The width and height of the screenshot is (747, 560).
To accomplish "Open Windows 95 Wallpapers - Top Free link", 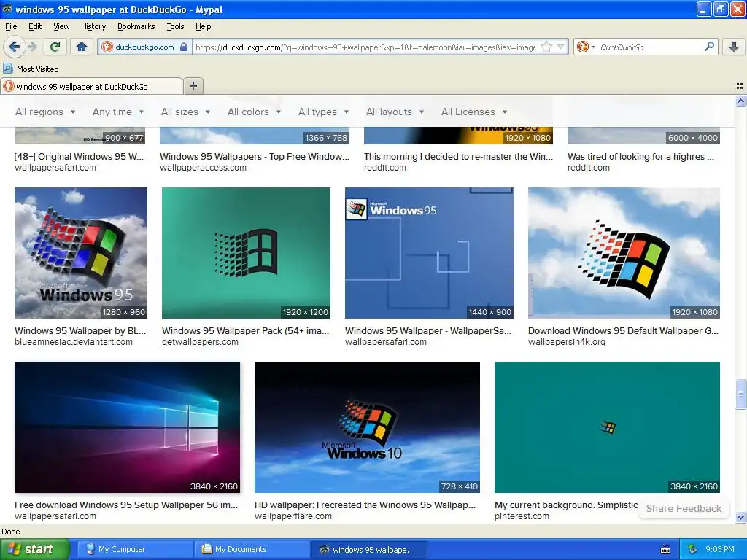I will tap(255, 156).
